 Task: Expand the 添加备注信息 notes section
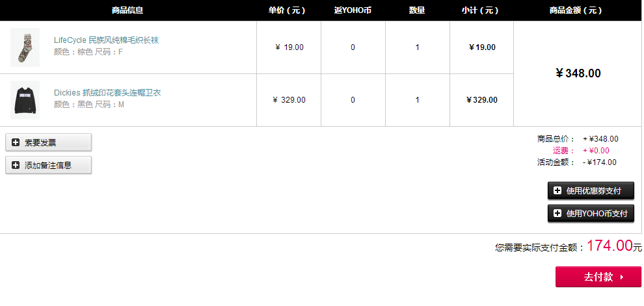coord(49,165)
